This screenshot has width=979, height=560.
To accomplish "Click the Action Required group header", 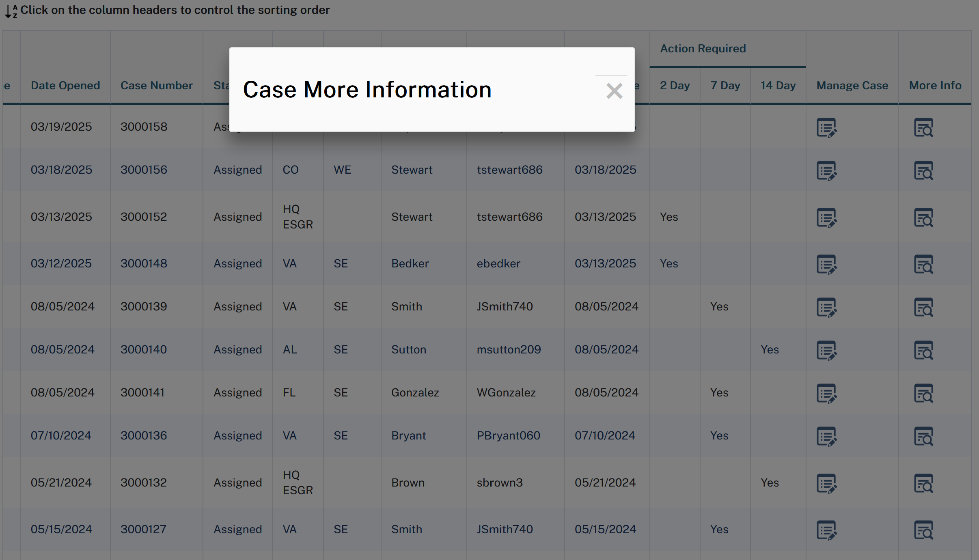I will [703, 49].
